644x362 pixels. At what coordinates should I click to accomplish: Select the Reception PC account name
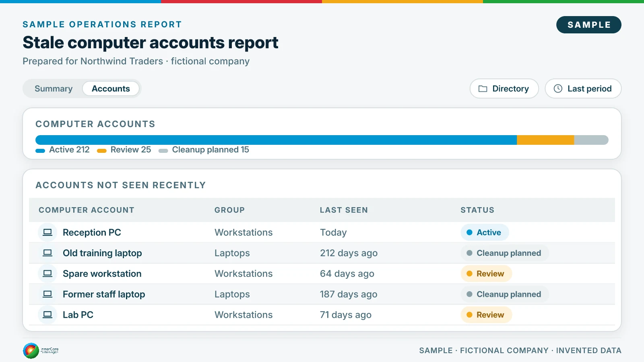pyautogui.click(x=92, y=232)
